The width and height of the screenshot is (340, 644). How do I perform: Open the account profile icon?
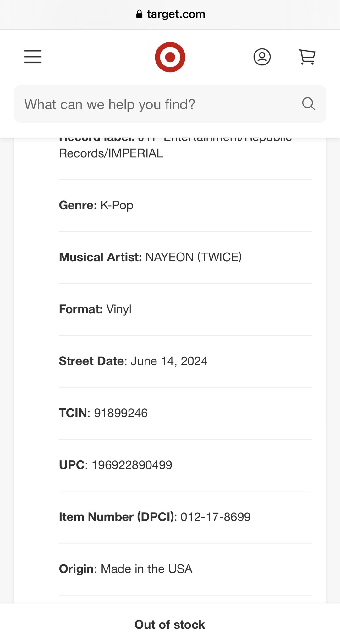(x=262, y=57)
